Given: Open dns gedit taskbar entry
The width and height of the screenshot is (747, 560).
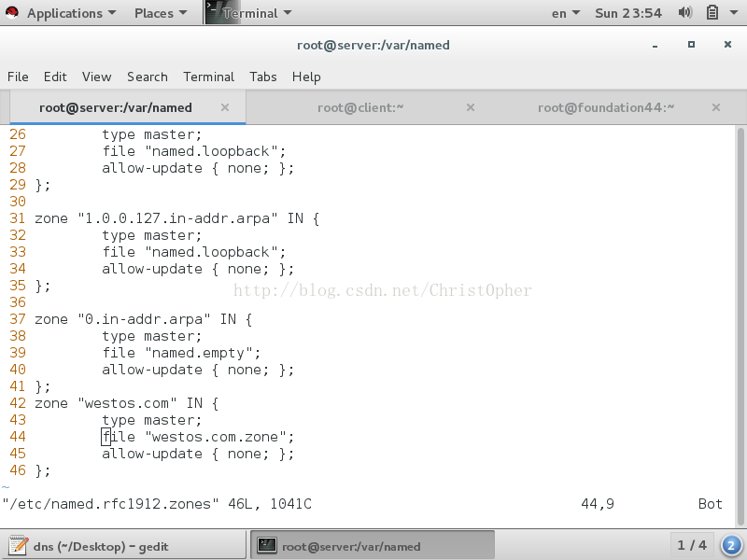Looking at the screenshot, I should click(x=125, y=546).
